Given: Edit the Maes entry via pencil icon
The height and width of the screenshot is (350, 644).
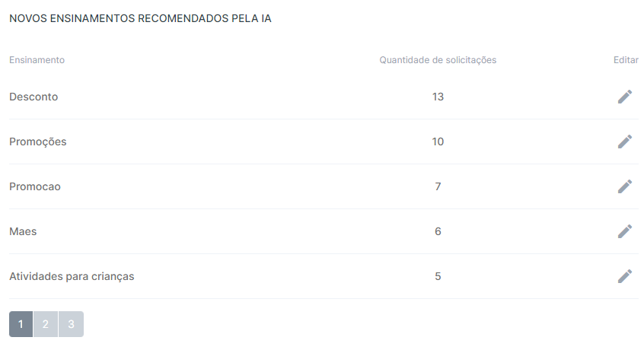Looking at the screenshot, I should pos(625,231).
